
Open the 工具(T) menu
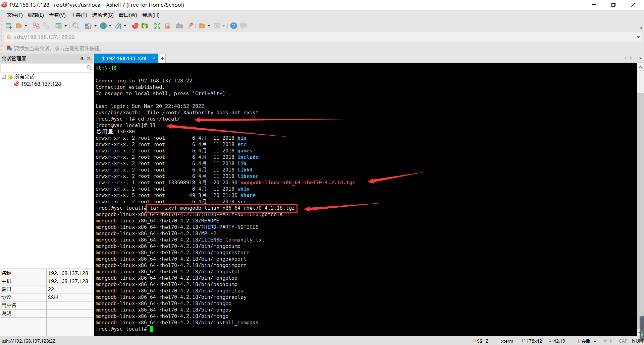(79, 15)
